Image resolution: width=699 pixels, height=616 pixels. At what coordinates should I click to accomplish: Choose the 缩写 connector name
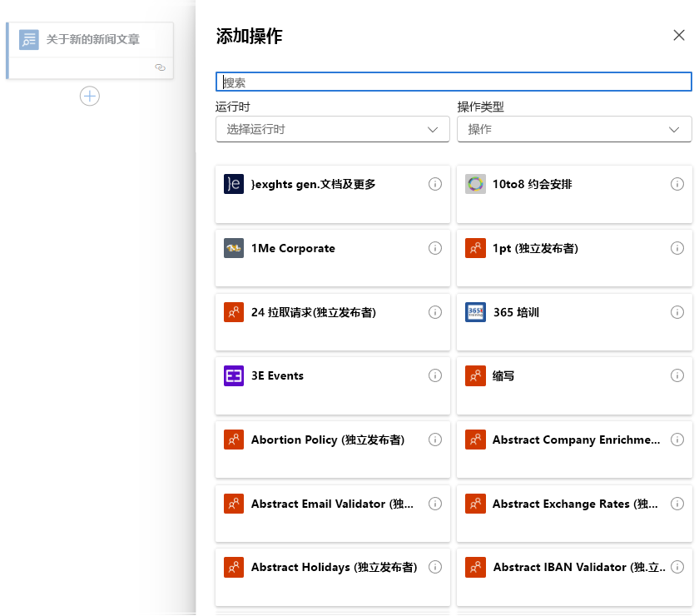pyautogui.click(x=503, y=376)
